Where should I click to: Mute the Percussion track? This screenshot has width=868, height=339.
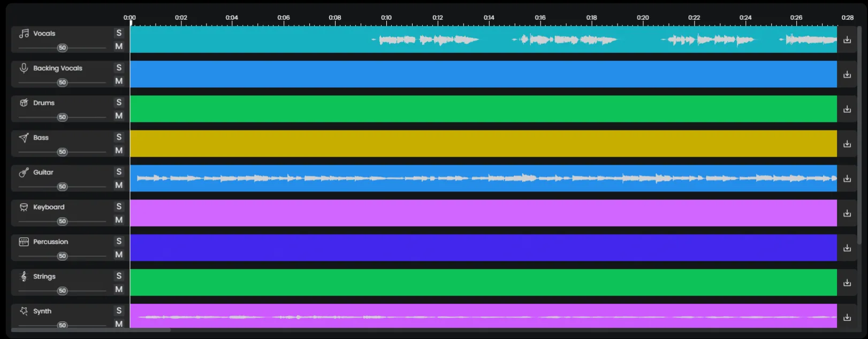[x=119, y=255]
